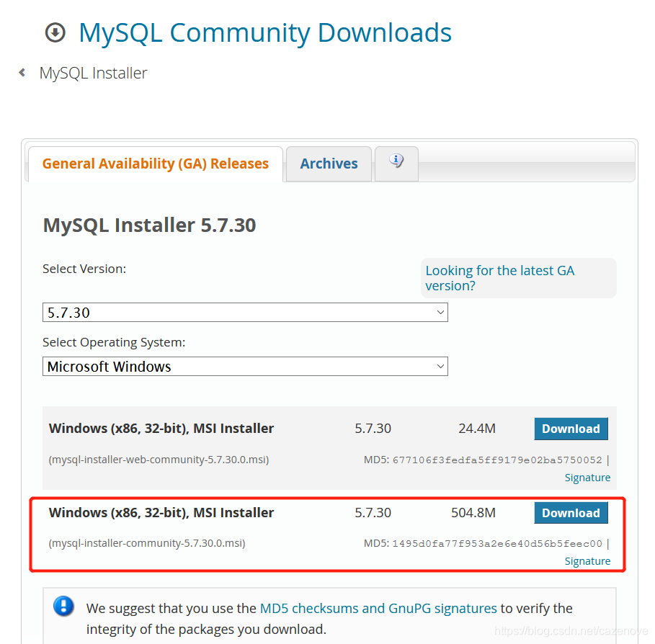Click the back arrow before MySQL Installer
Screen dimensions: 655x644
click(22, 73)
